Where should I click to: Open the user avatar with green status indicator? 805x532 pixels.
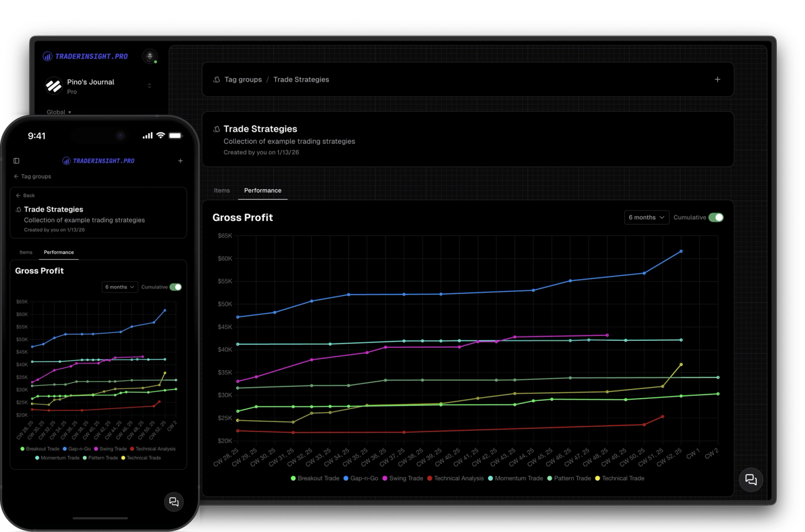[x=150, y=56]
